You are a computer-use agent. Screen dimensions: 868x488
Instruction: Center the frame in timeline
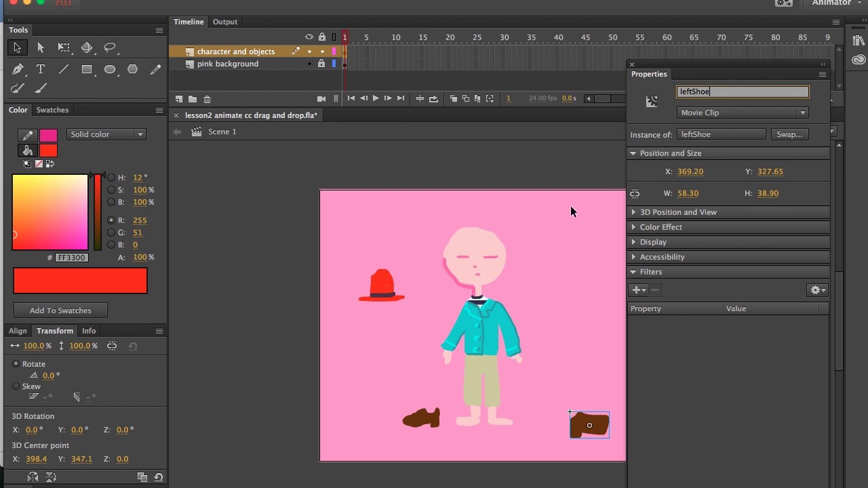coord(420,98)
